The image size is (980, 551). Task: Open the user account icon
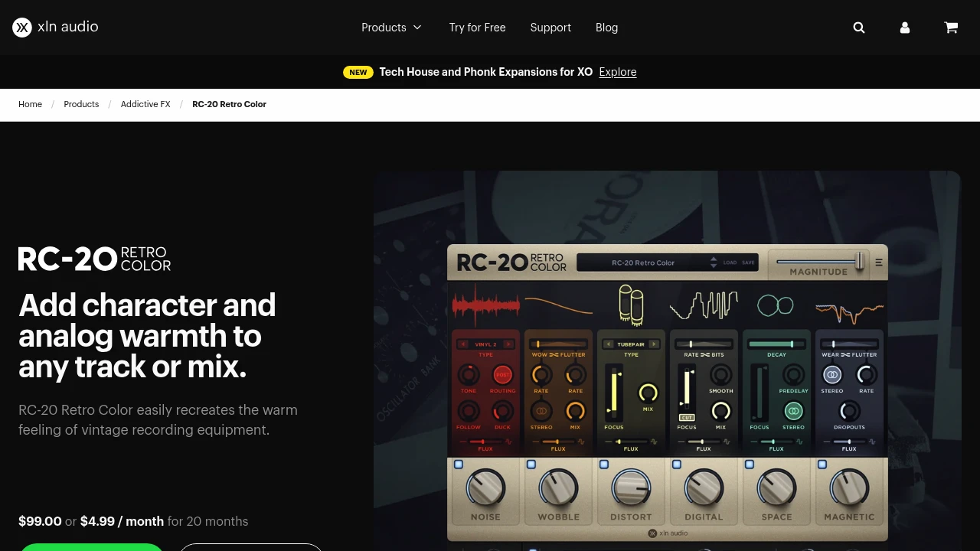click(x=905, y=28)
